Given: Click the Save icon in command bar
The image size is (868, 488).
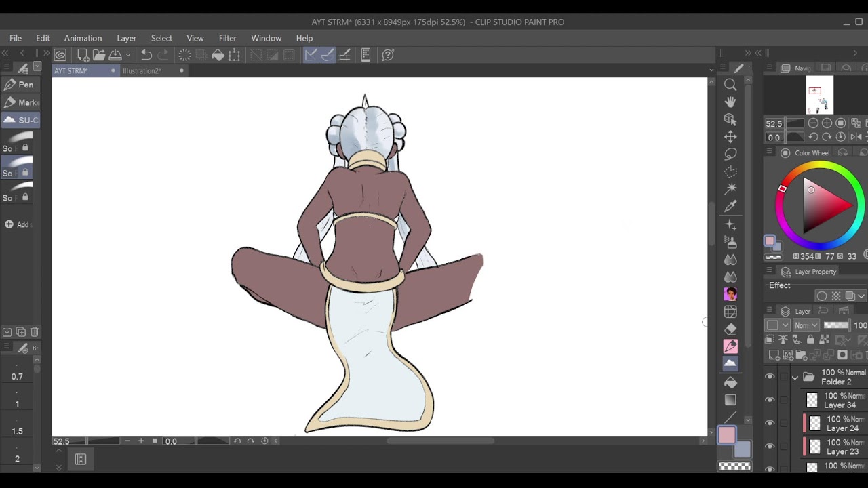Looking at the screenshot, I should tap(115, 55).
